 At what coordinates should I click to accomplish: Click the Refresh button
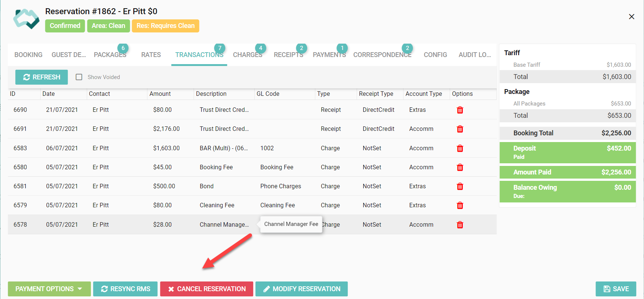[42, 77]
